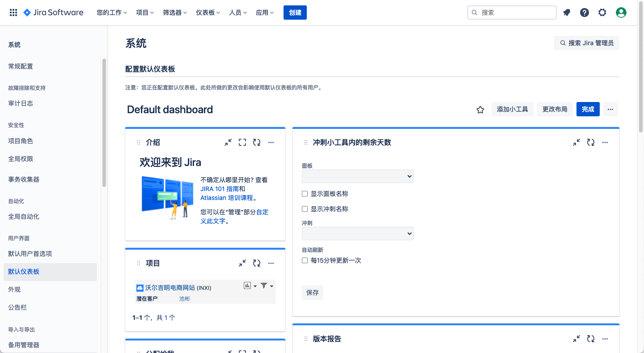Image resolution: width=644 pixels, height=353 pixels.
Task: Check 每15分钟更新一次 auto refresh
Action: tap(305, 260)
